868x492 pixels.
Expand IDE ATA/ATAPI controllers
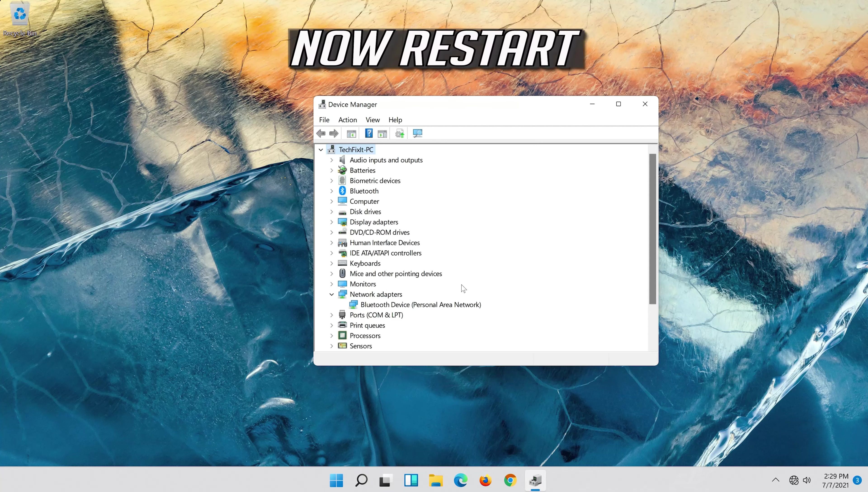pos(331,253)
